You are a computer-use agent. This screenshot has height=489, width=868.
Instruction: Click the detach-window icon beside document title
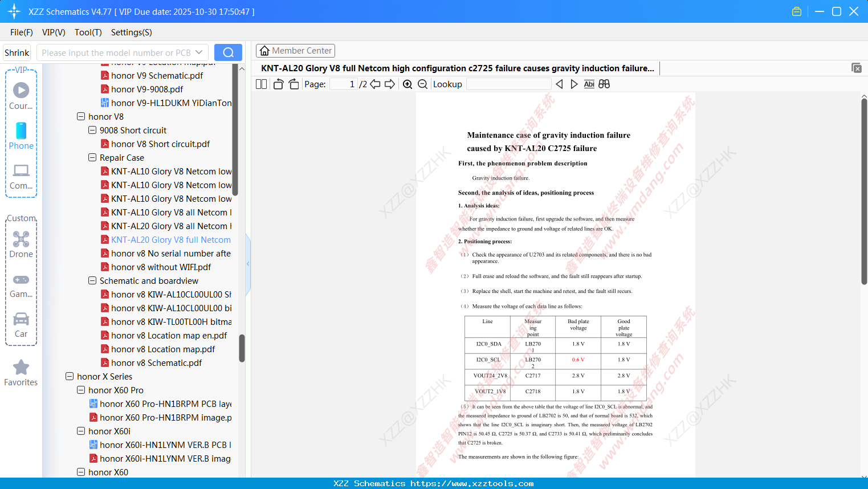pyautogui.click(x=857, y=68)
